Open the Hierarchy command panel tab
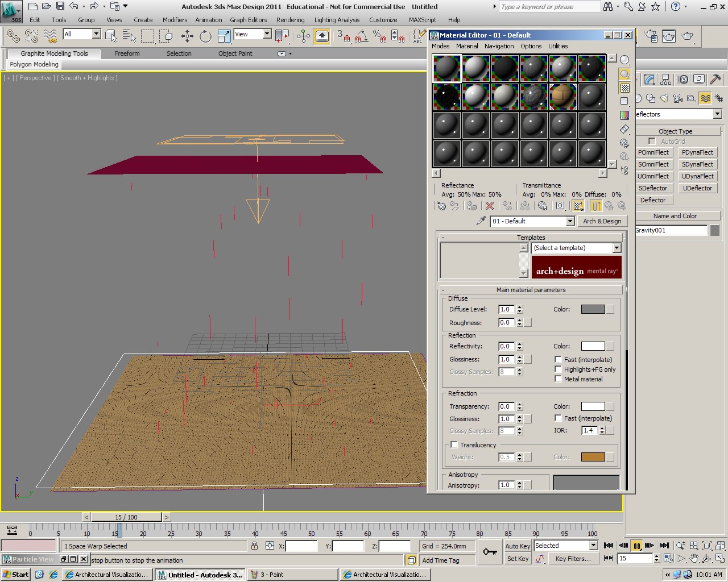This screenshot has height=582, width=728. click(x=666, y=80)
